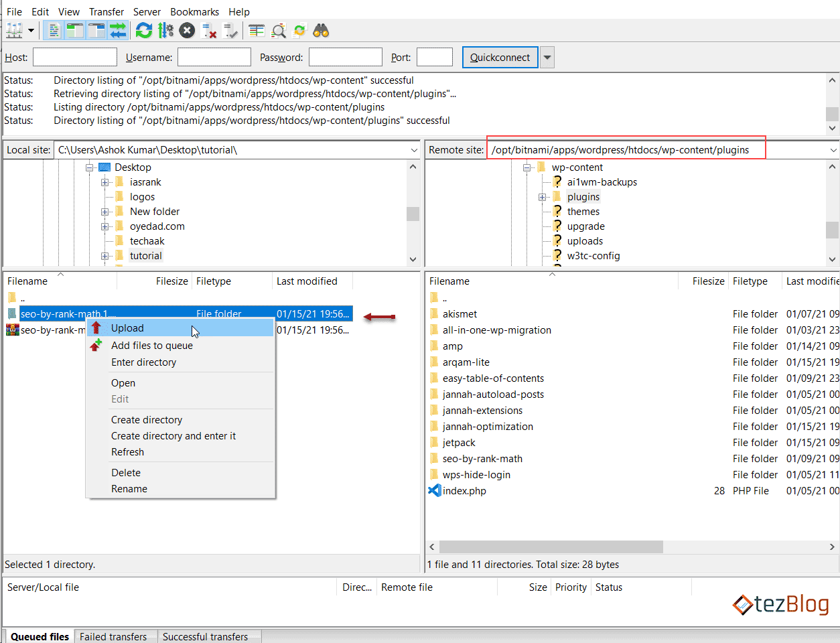Viewport: 840px width, 643px height.
Task: Expand the iasrank folder in local tree
Action: [104, 182]
